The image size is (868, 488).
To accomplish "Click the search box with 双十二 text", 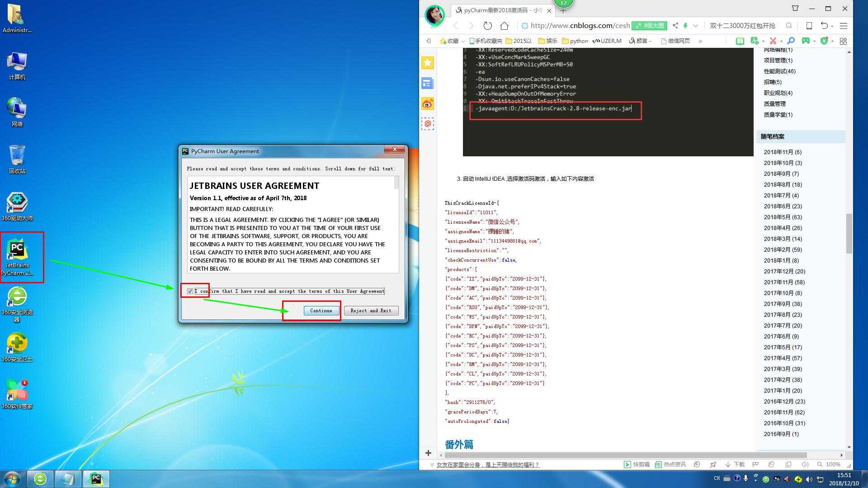I will [742, 26].
